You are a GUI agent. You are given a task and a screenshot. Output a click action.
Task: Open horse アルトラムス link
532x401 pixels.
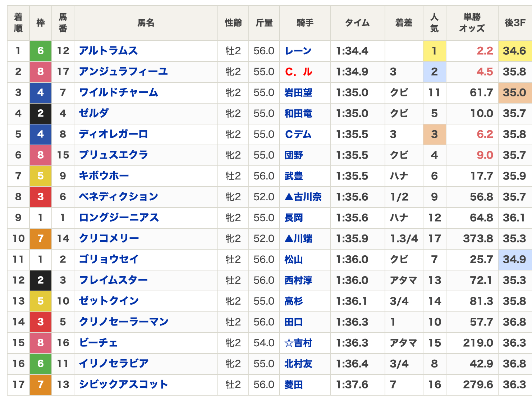click(108, 51)
